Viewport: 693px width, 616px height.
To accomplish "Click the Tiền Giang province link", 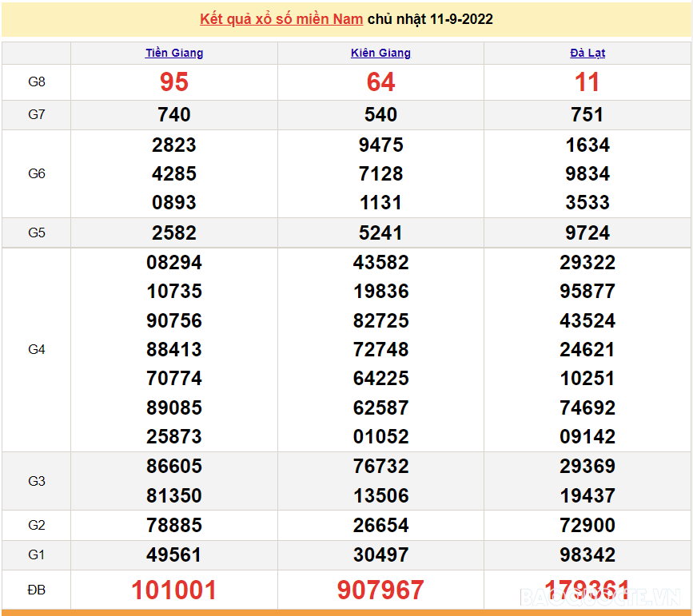I will point(174,54).
